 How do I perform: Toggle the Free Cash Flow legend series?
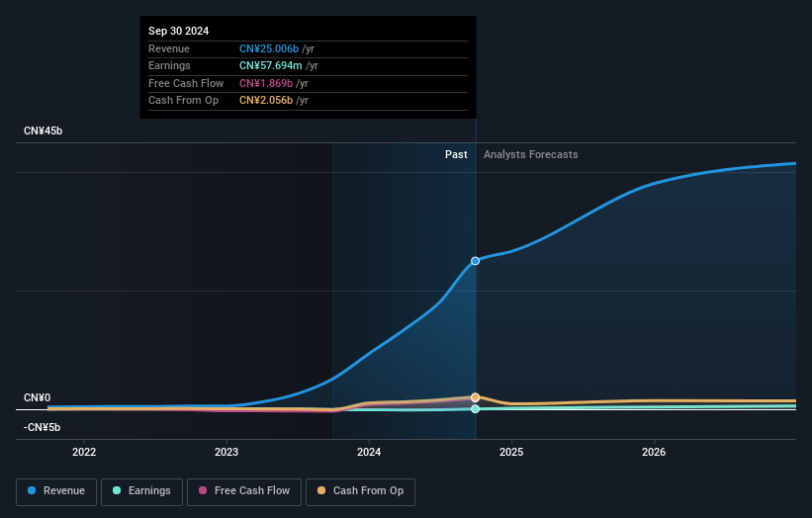(244, 491)
